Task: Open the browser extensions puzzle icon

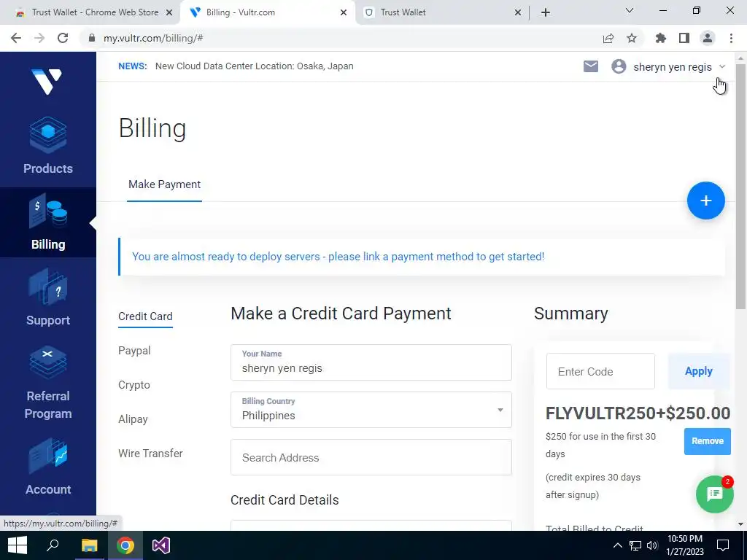Action: click(660, 38)
